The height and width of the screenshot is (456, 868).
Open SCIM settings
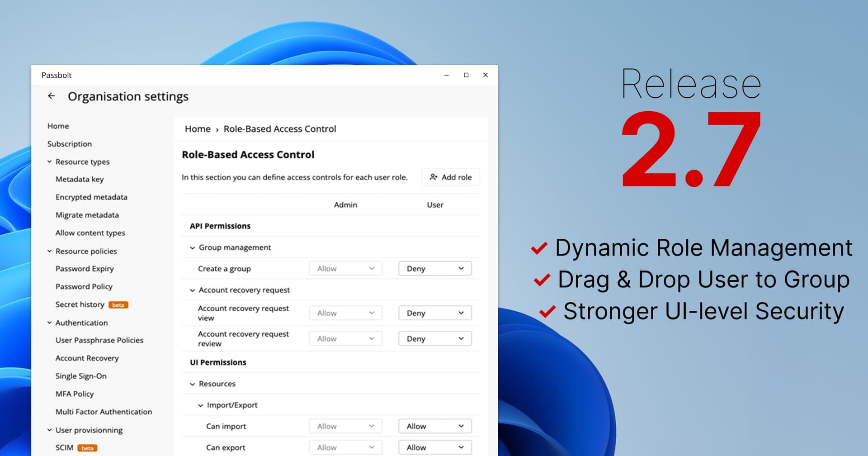click(x=64, y=447)
